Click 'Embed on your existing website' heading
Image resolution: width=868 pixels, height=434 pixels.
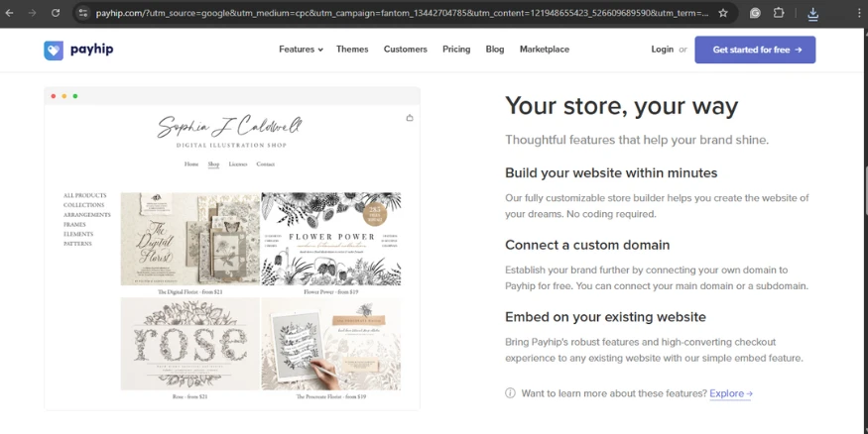coord(605,317)
